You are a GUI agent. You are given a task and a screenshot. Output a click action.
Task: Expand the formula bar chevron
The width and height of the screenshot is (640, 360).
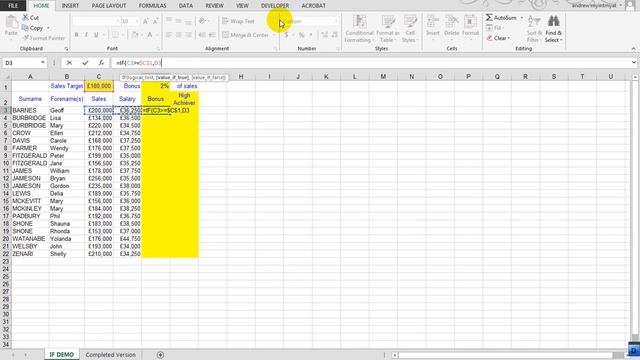[x=633, y=63]
